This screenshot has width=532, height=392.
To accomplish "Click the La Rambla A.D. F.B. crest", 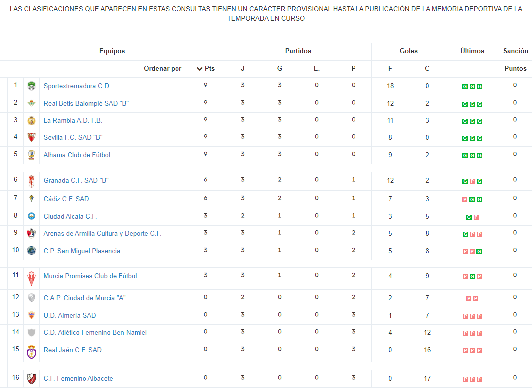I will (31, 120).
